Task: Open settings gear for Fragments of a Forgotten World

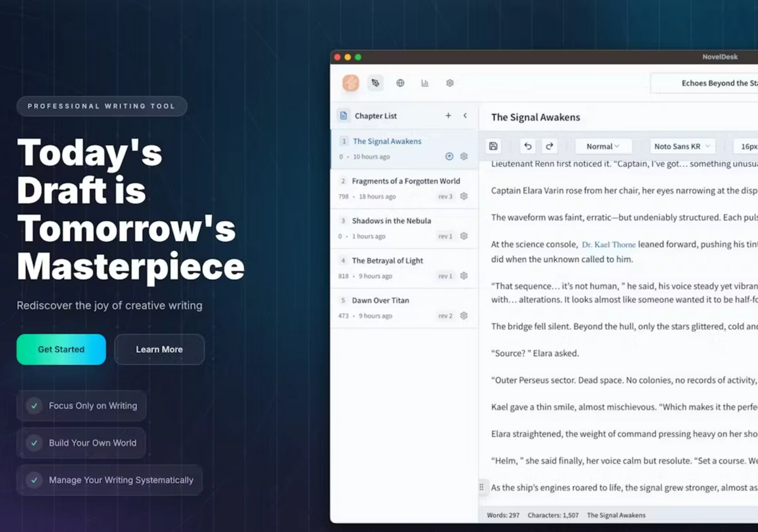Action: (464, 196)
